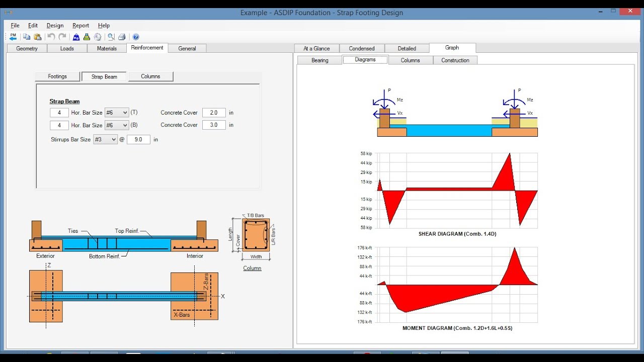
Task: Click top Concrete Cover field 2.0
Action: click(214, 113)
